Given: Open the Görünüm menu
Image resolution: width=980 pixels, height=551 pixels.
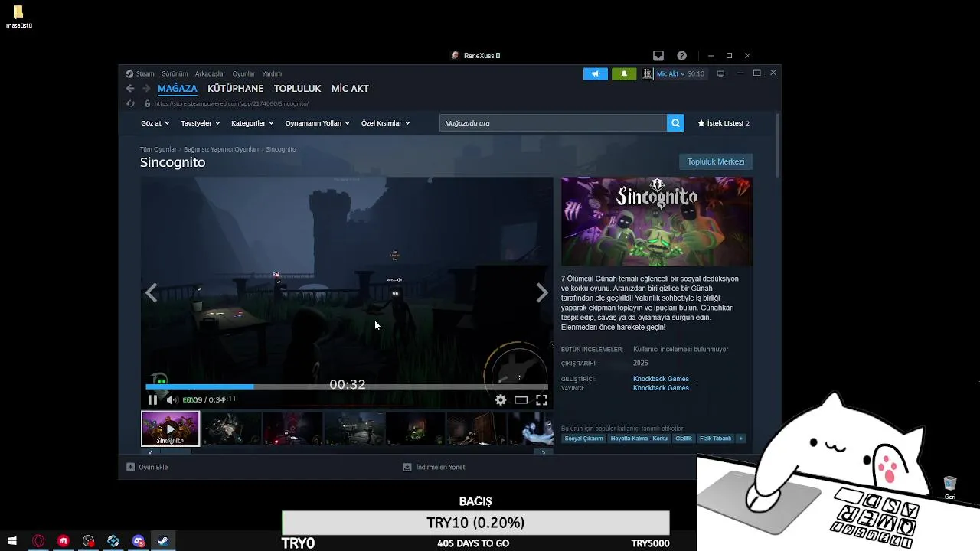Looking at the screenshot, I should click(175, 73).
